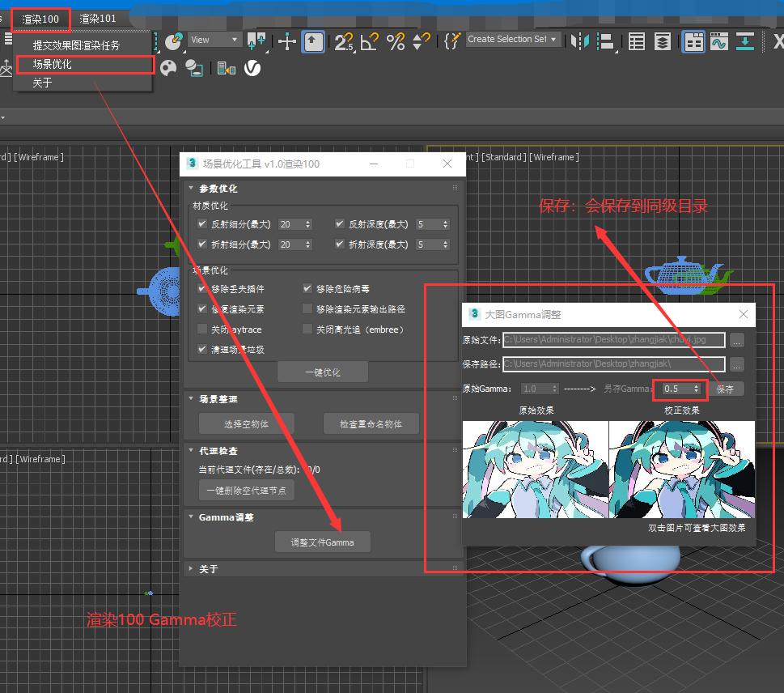Toggle Keyboard Shortcut Override icon
The image size is (784, 693).
coord(313,41)
